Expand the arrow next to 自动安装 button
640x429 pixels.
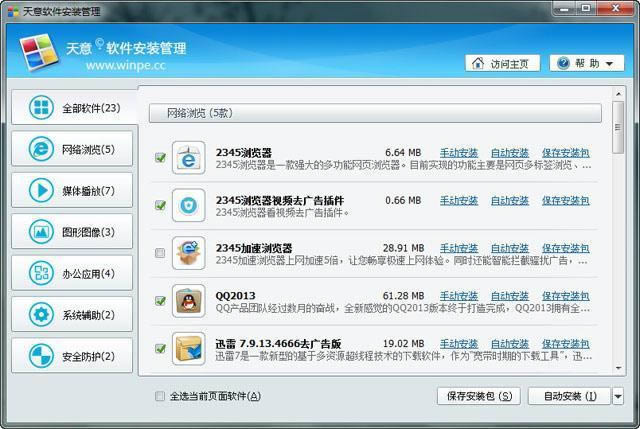pos(618,396)
